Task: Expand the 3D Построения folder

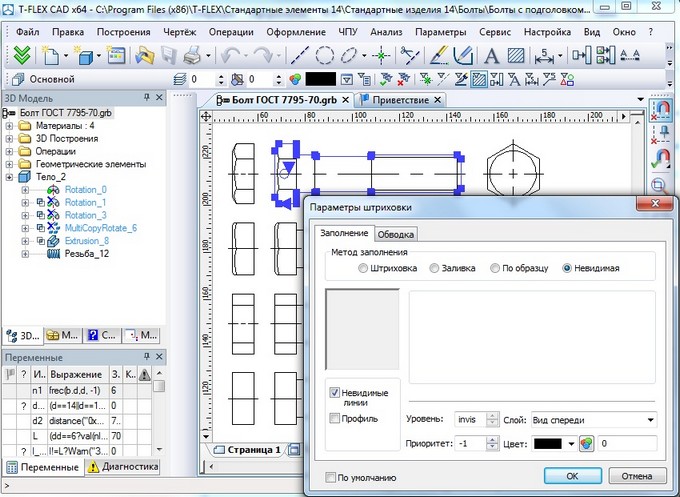Action: click(x=9, y=139)
